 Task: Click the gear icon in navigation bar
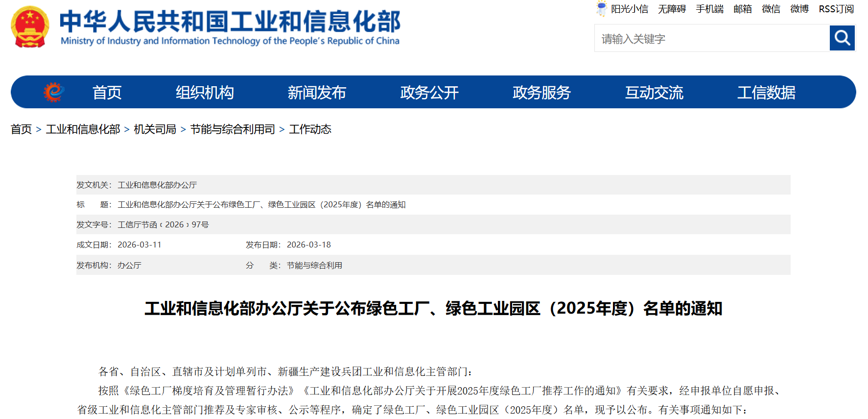(53, 92)
